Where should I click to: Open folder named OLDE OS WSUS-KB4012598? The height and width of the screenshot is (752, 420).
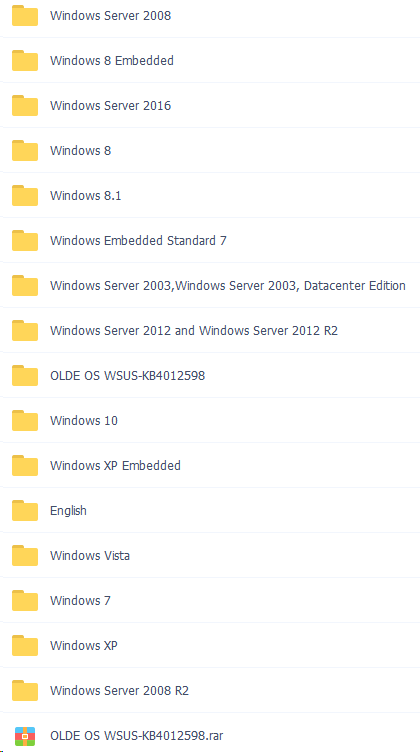pyautogui.click(x=128, y=376)
